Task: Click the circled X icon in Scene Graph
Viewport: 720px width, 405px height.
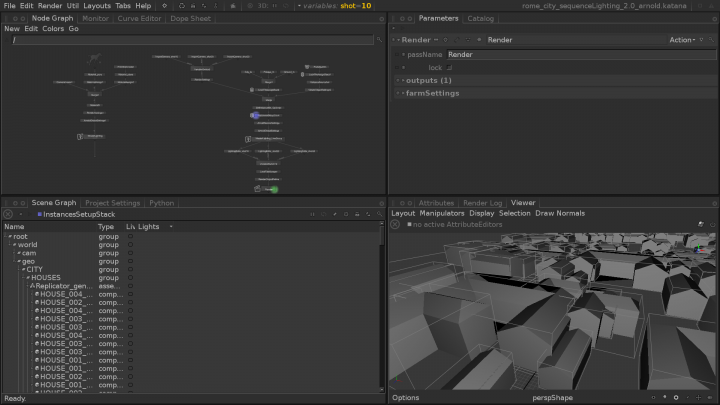Action: 8,214
